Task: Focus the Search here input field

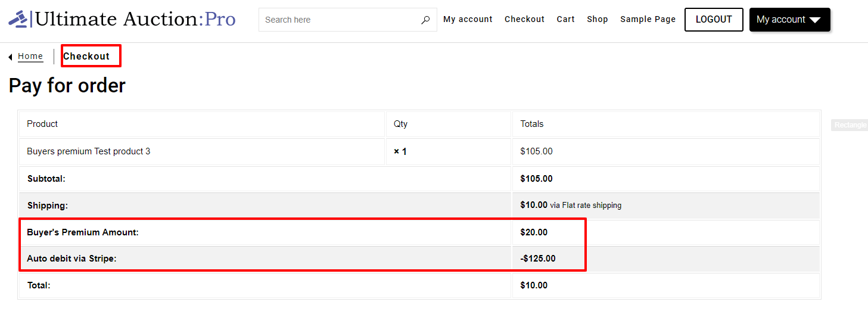Action: click(x=340, y=20)
